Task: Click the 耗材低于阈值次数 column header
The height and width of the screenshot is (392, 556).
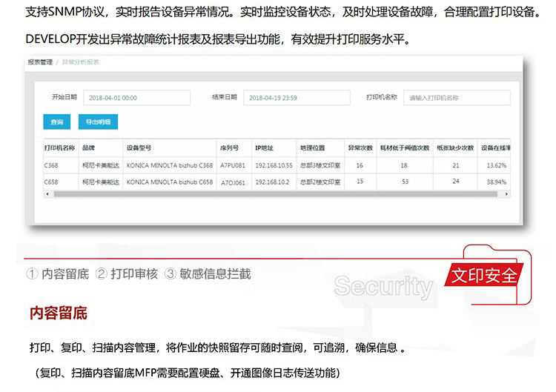Action: [x=404, y=147]
